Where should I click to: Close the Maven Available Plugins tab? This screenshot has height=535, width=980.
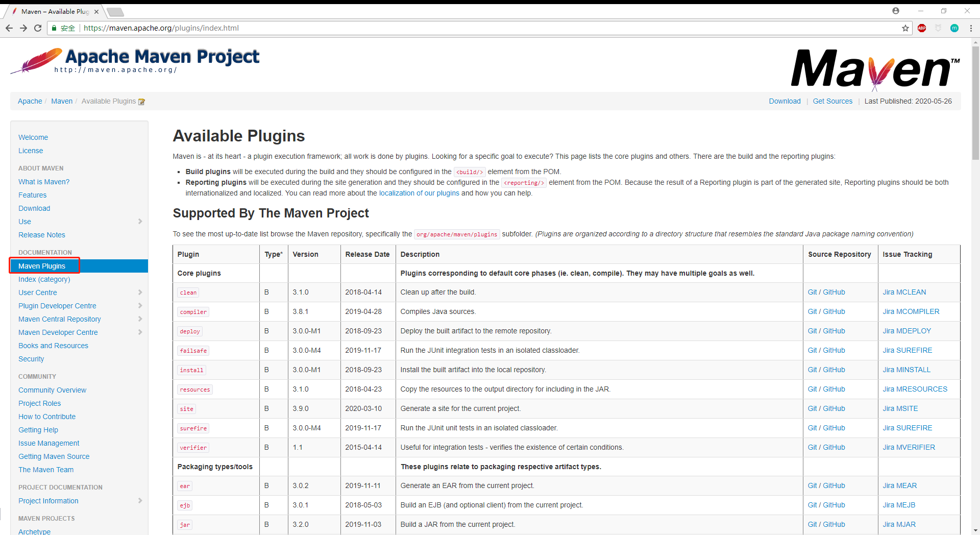pyautogui.click(x=96, y=11)
